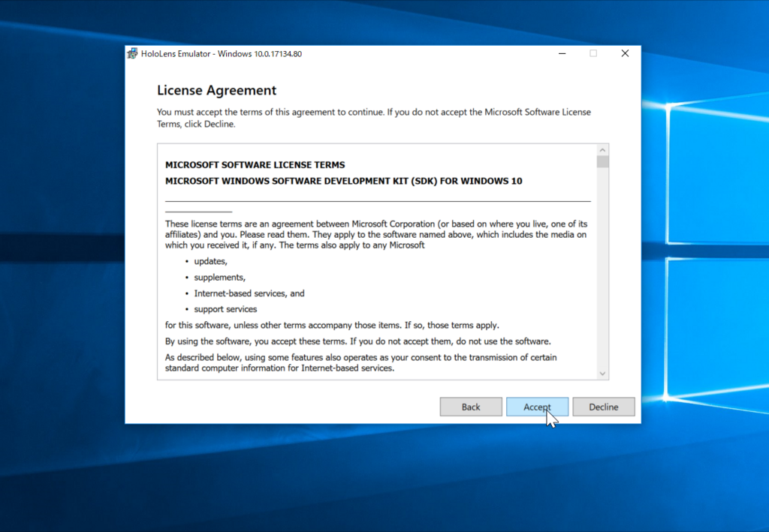Click the license scrollbar up arrow

click(x=603, y=149)
